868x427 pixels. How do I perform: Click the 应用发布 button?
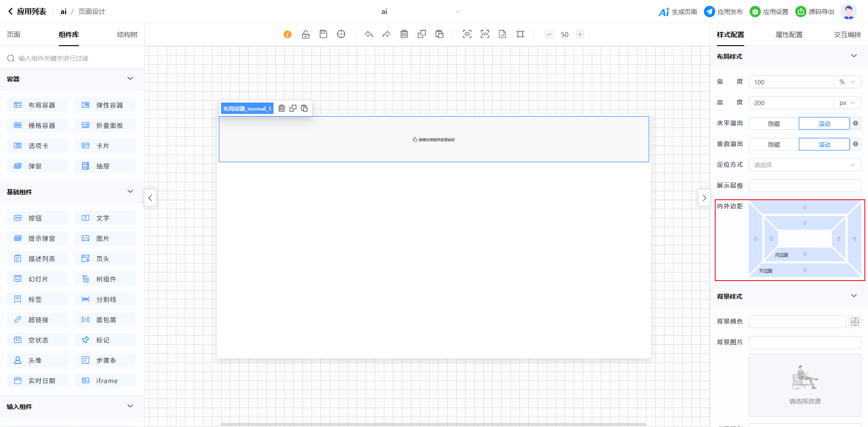723,12
